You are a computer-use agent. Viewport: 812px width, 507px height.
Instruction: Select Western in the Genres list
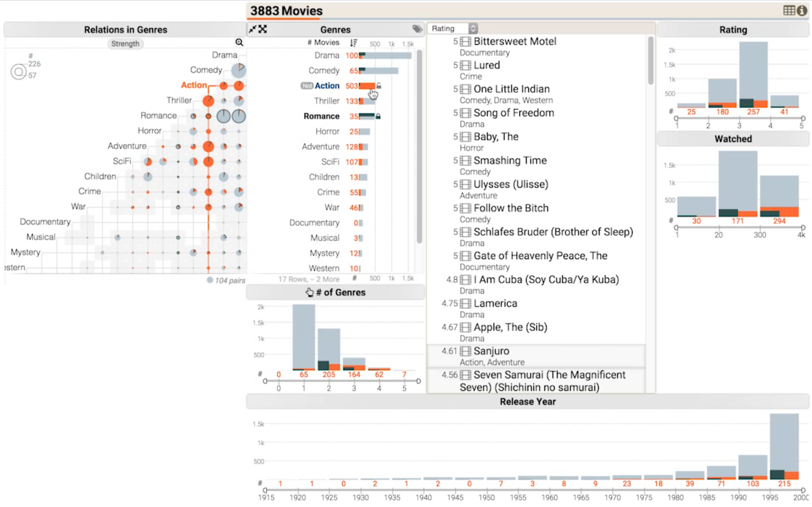(x=324, y=268)
